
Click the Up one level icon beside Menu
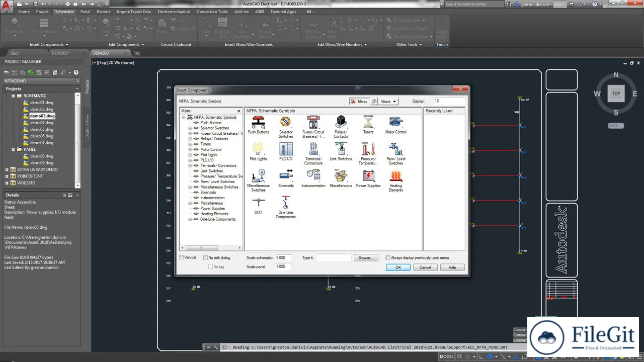click(x=374, y=101)
